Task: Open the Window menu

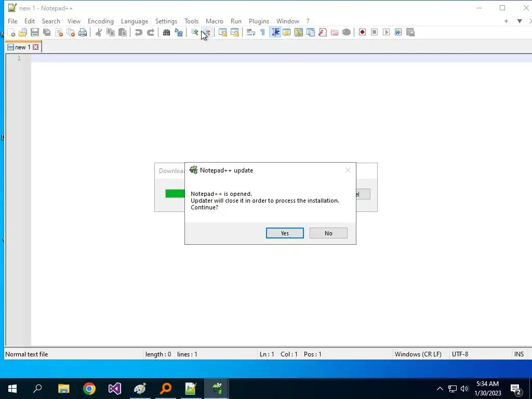Action: pos(288,21)
